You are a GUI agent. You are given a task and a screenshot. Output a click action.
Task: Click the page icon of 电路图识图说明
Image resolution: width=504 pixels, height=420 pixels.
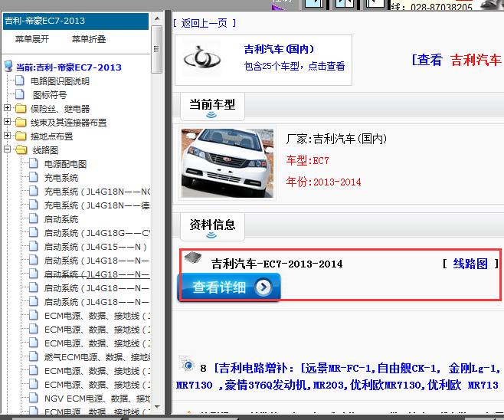coord(20,80)
